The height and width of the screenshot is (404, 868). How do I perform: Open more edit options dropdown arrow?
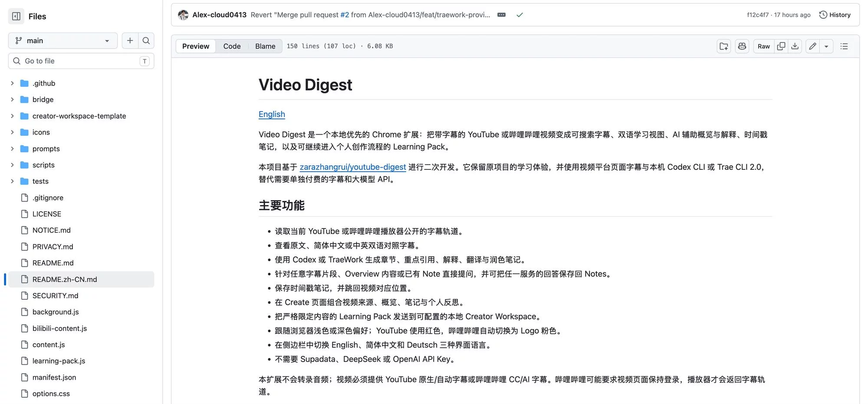(826, 46)
